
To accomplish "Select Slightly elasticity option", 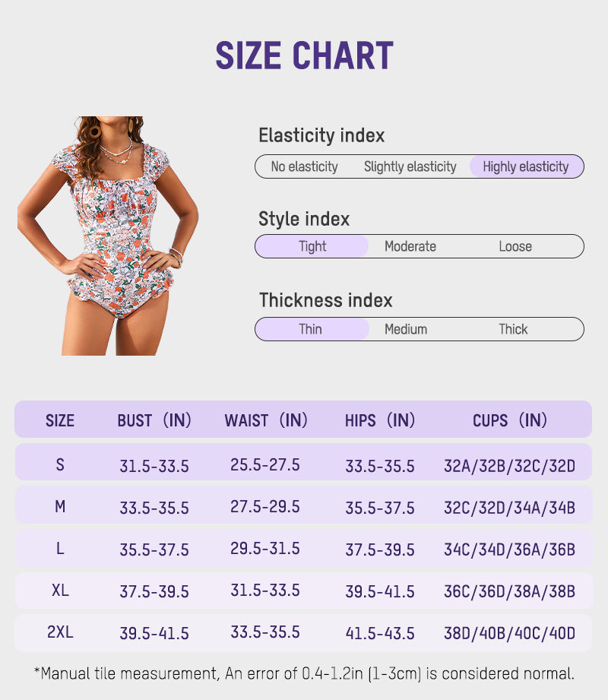I will 410,166.
